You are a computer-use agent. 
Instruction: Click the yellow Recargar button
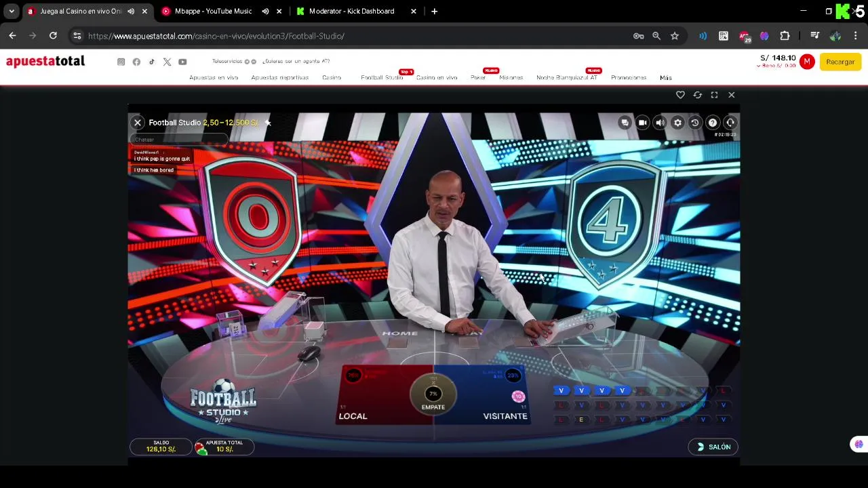click(x=840, y=62)
